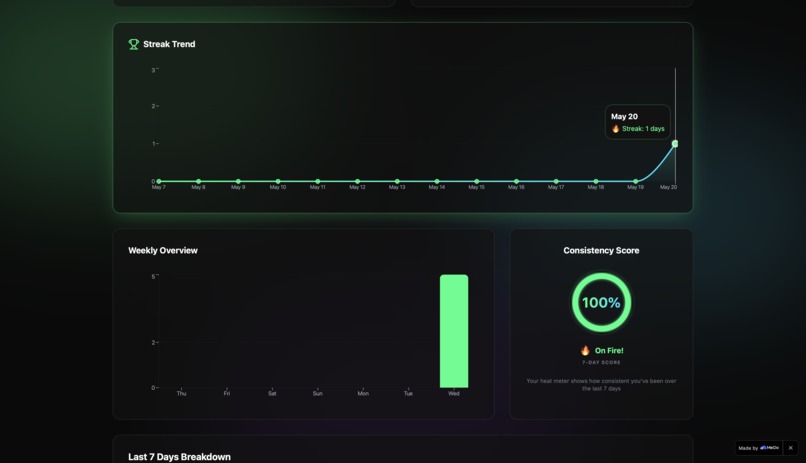Image resolution: width=806 pixels, height=463 pixels.
Task: Select the May 14 data point on the streak chart
Action: (x=437, y=181)
